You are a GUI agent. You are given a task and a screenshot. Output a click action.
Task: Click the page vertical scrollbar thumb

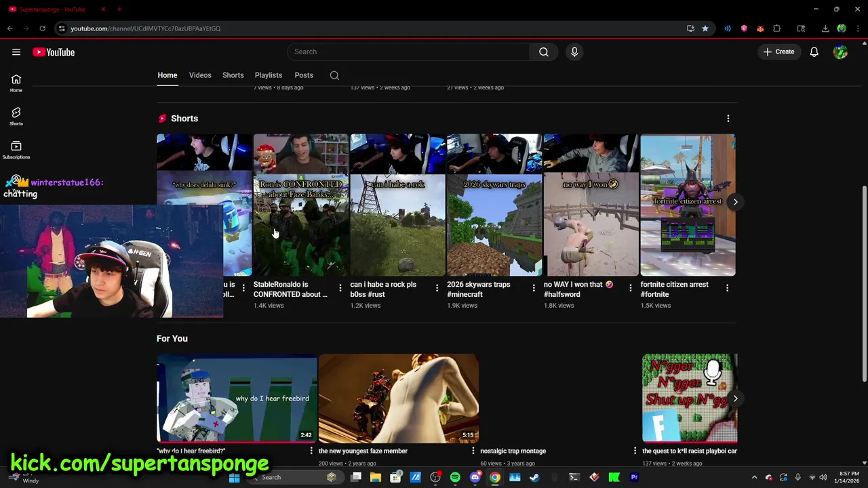864,283
